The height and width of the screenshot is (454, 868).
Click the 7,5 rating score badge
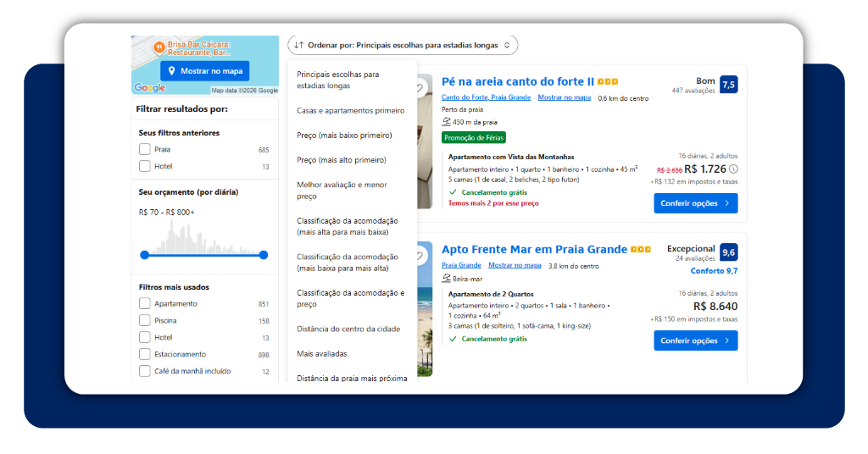[728, 85]
